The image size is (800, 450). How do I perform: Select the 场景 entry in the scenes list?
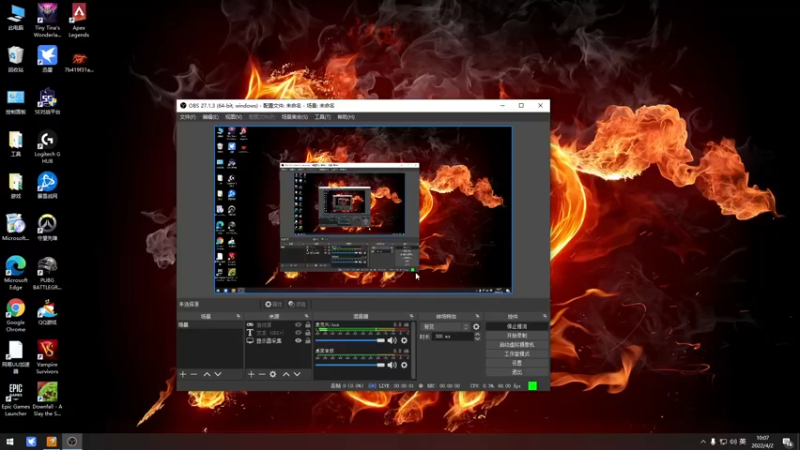click(210, 325)
